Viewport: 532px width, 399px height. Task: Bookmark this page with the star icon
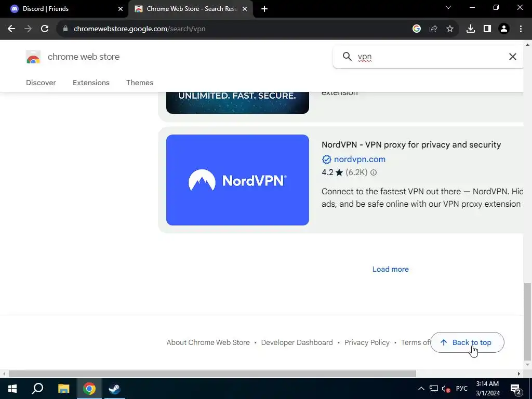[x=450, y=29]
